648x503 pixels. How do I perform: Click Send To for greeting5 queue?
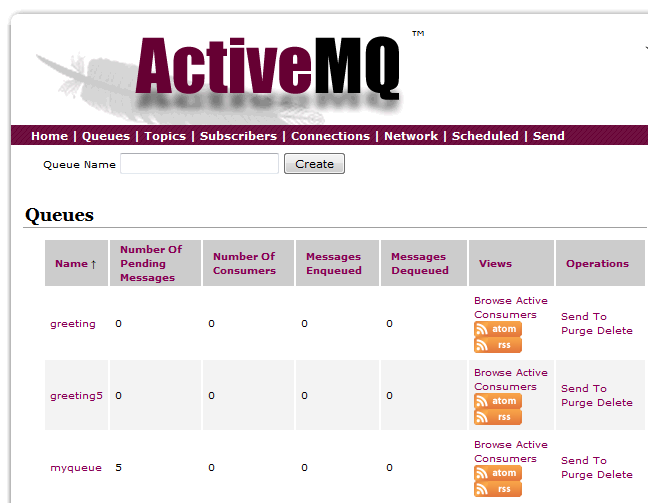pos(584,389)
